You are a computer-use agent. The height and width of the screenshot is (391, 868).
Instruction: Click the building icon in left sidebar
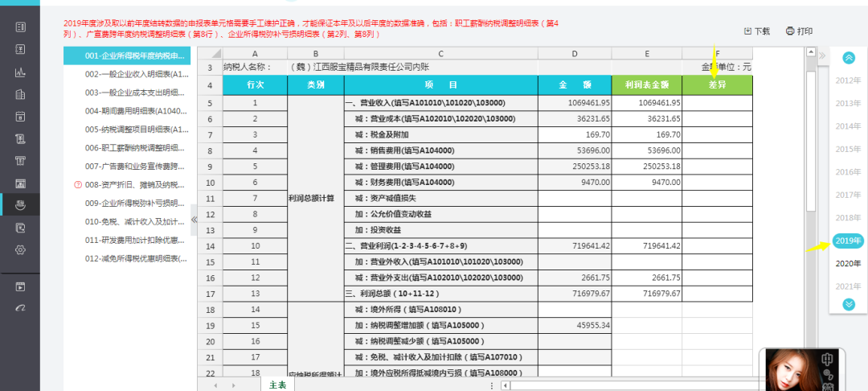click(20, 94)
